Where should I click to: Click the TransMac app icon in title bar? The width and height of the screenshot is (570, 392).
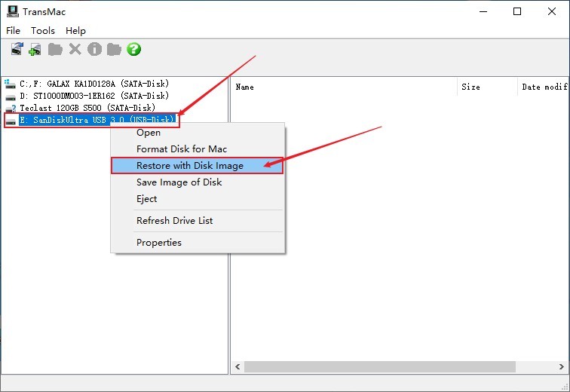click(x=13, y=11)
